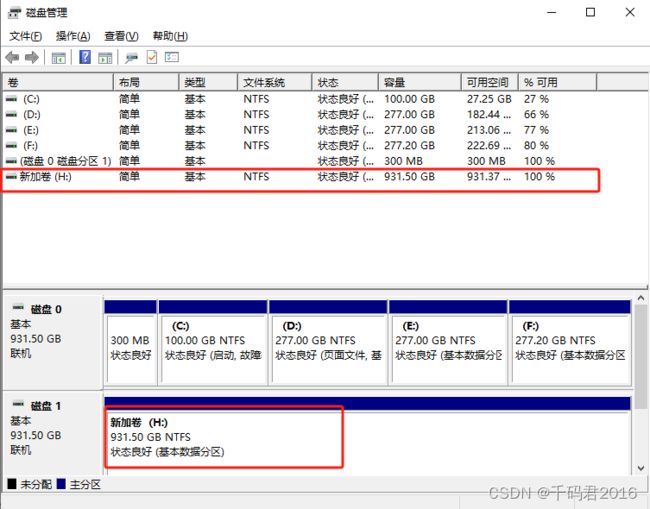The width and height of the screenshot is (650, 509).
Task: Click the disk icon beside 磁盘 0
Action: coord(18,308)
